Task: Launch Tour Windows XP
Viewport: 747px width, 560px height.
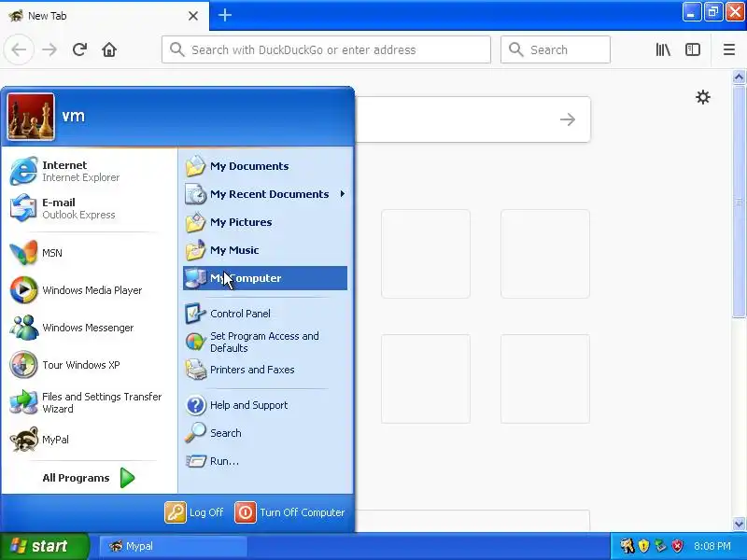Action: click(89, 365)
